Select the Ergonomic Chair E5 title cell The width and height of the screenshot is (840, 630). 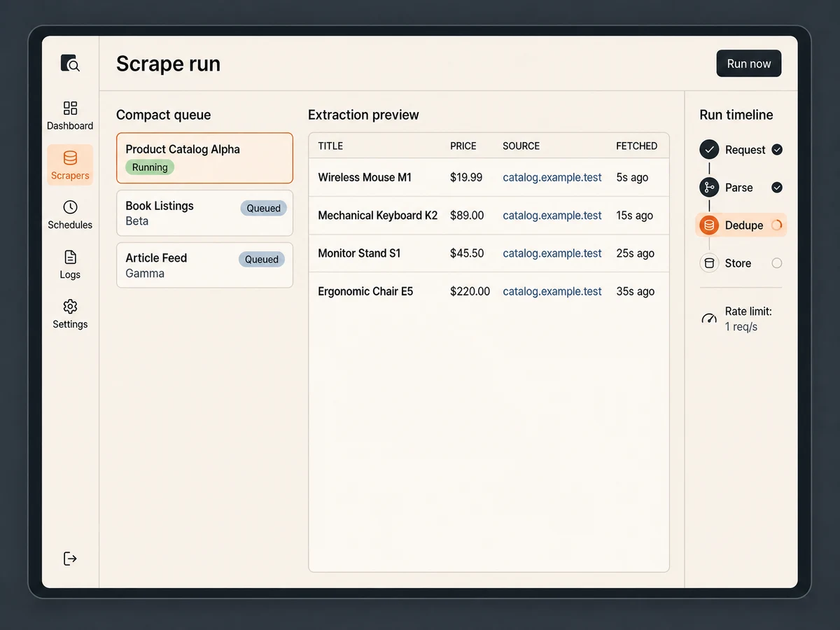coord(366,291)
